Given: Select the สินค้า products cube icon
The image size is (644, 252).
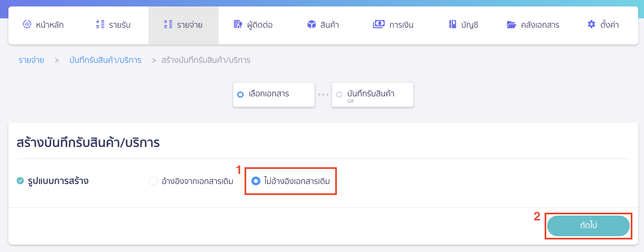Looking at the screenshot, I should tap(312, 24).
